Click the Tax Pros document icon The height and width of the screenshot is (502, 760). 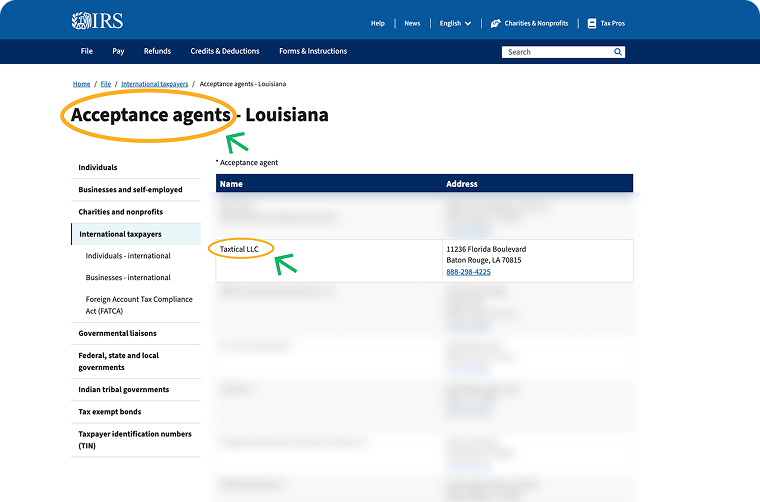click(x=591, y=23)
